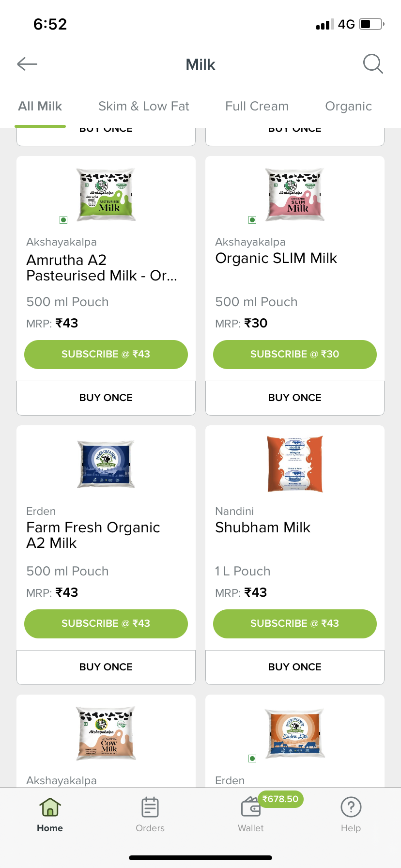Select the Organic tab

348,107
